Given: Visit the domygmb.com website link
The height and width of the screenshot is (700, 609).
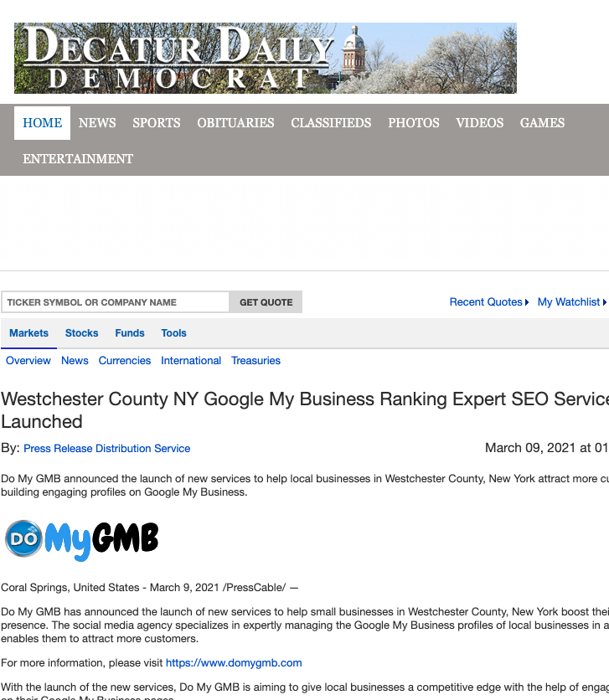Looking at the screenshot, I should click(234, 663).
